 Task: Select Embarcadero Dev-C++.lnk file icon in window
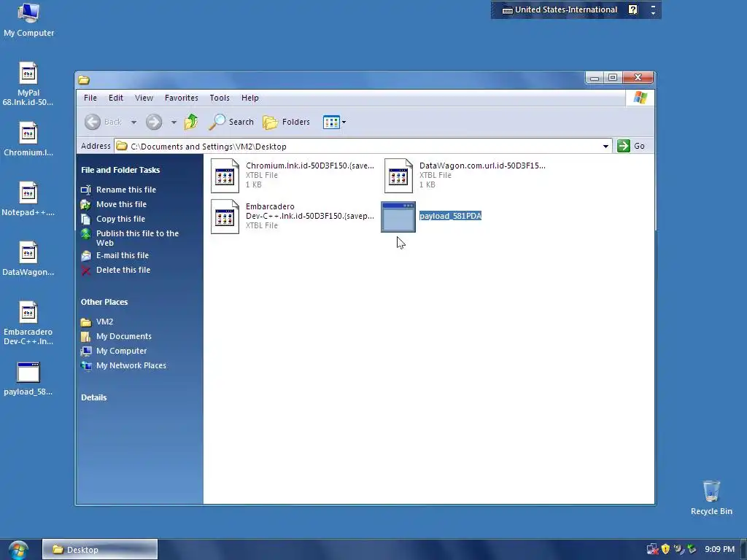[225, 216]
